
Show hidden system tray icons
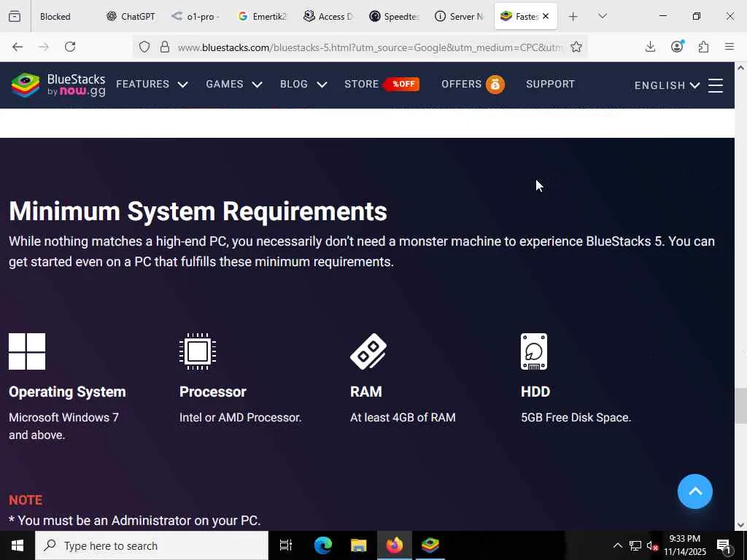pos(618,545)
